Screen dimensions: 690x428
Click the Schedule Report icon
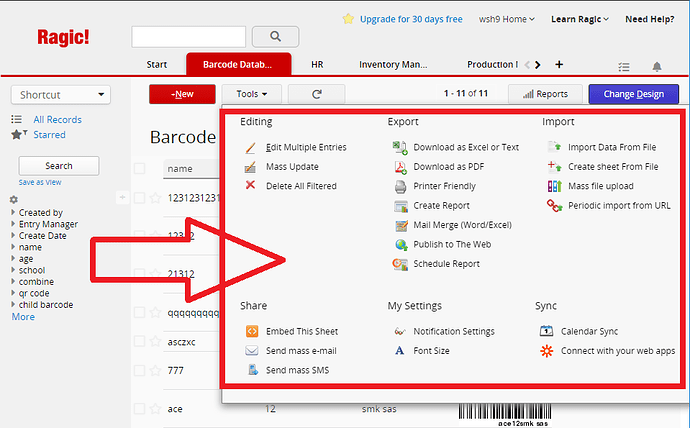[400, 264]
